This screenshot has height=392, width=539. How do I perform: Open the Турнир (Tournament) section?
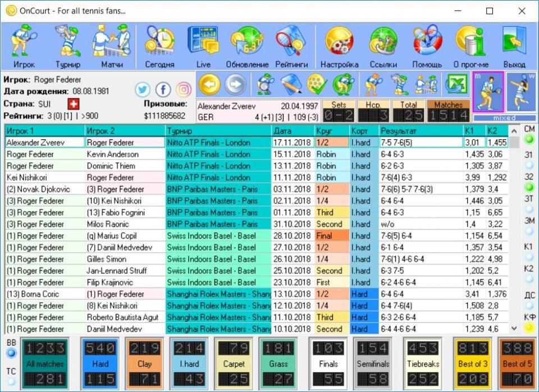point(67,47)
